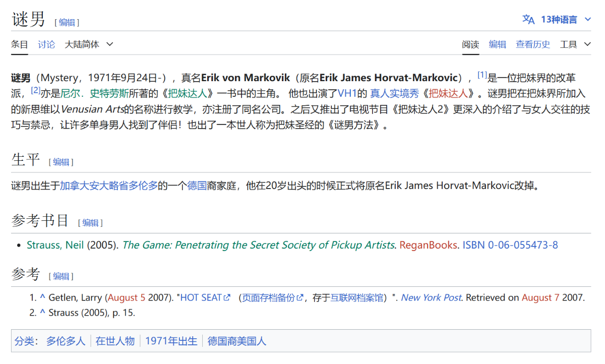
Task: Open the 分类 categories link
Action: pos(23,341)
